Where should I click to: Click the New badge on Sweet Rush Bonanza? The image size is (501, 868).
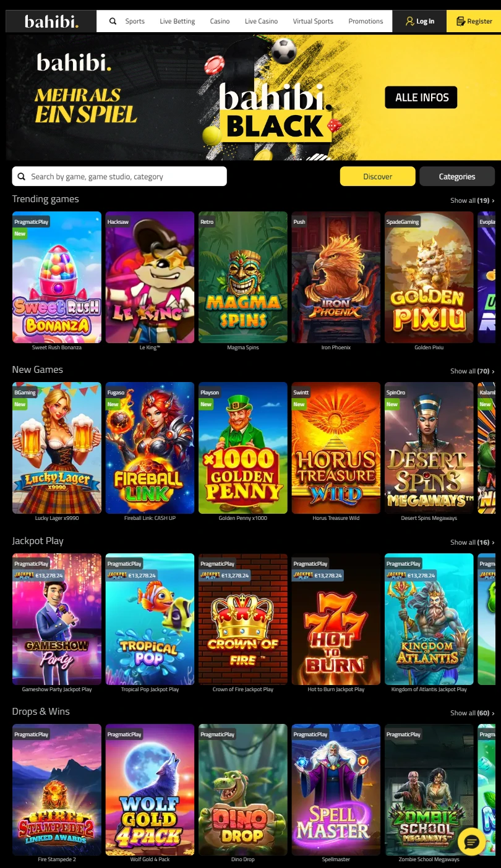[20, 234]
